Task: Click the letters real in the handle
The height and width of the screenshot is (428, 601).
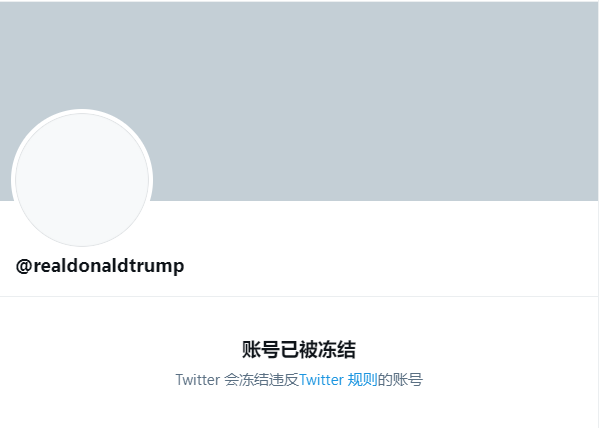Action: click(51, 265)
